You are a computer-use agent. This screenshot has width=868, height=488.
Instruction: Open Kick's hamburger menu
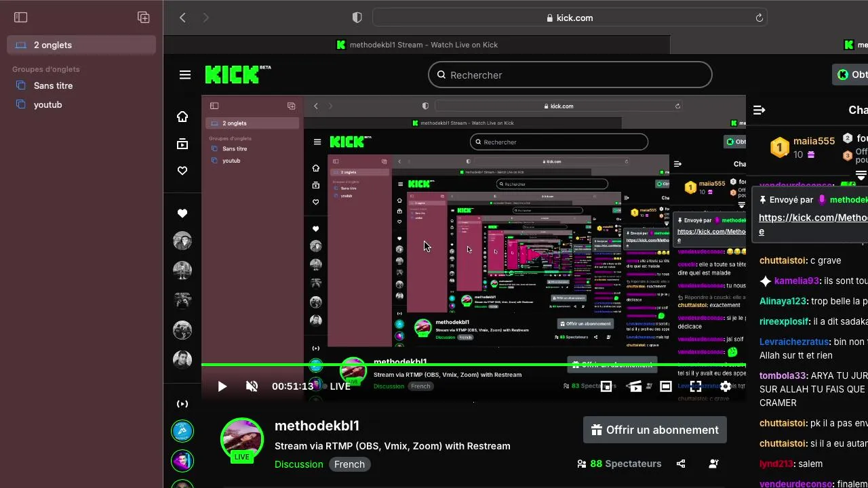(185, 75)
